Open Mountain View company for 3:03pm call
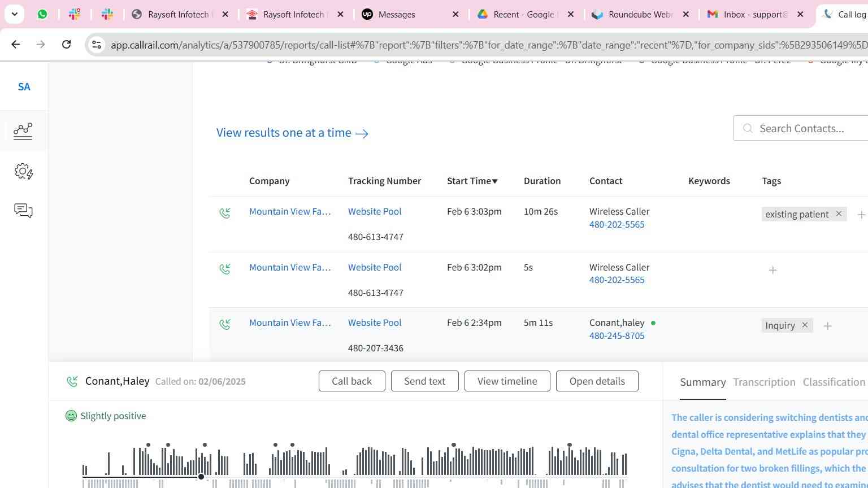The image size is (868, 488). pos(290,211)
